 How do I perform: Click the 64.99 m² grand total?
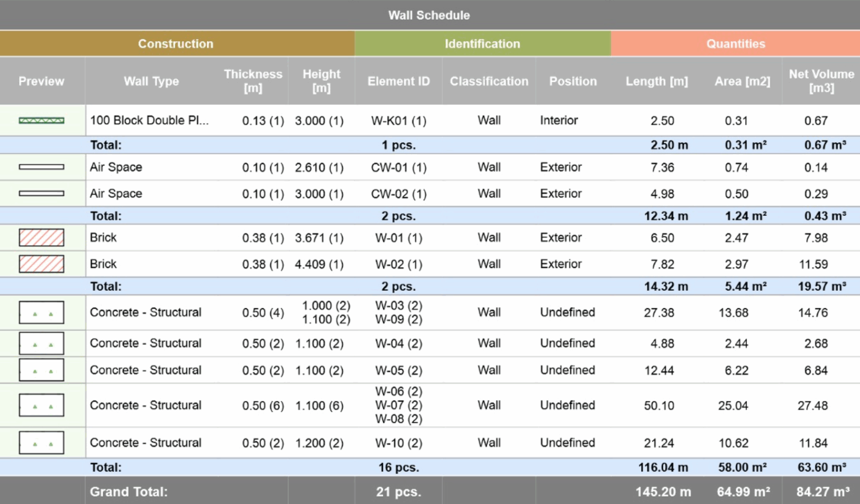coord(744,492)
